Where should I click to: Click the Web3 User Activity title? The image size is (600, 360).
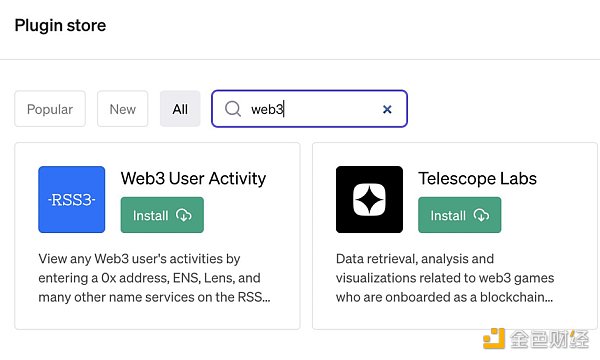click(x=193, y=179)
